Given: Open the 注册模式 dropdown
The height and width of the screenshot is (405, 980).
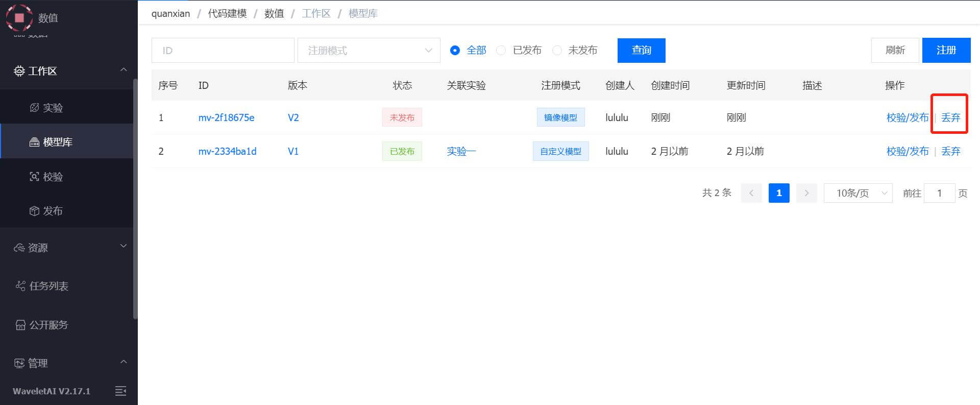Looking at the screenshot, I should click(369, 50).
